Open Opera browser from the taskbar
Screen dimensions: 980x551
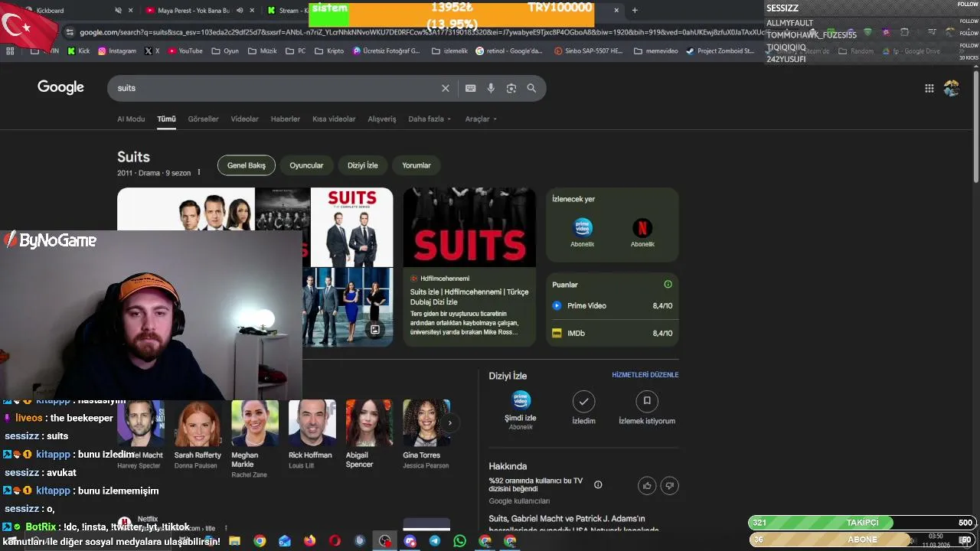335,541
